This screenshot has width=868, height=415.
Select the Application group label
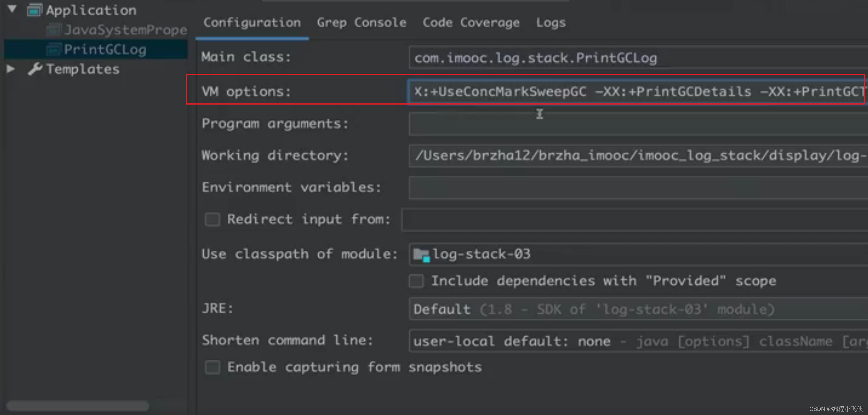point(91,10)
